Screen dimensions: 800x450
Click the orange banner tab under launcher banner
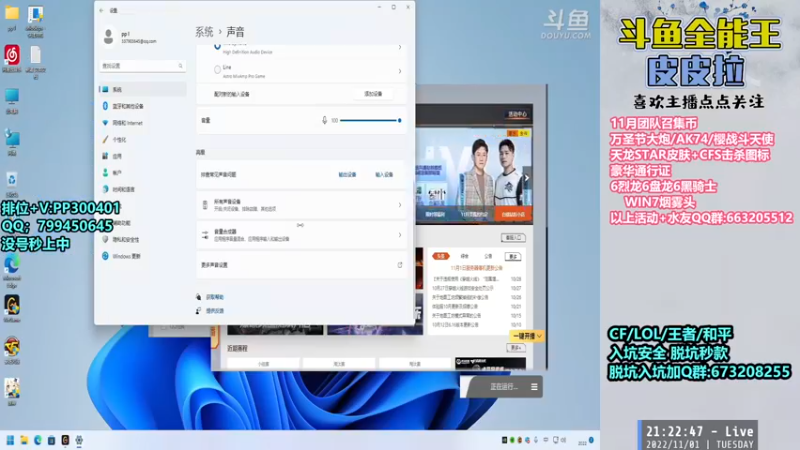[x=513, y=215]
